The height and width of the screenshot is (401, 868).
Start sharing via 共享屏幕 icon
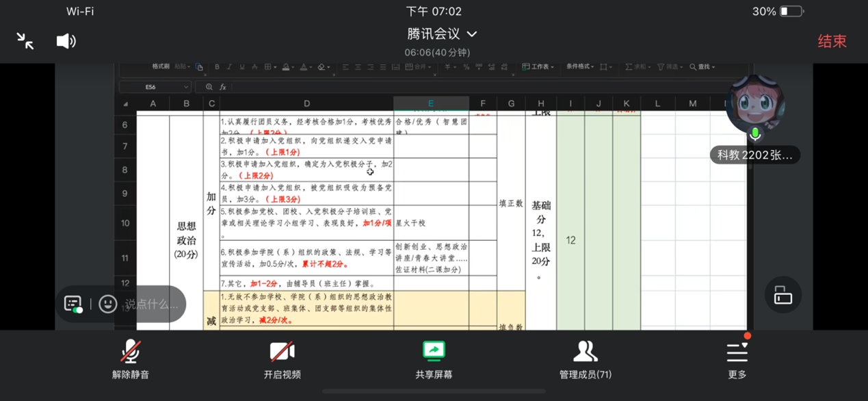434,360
